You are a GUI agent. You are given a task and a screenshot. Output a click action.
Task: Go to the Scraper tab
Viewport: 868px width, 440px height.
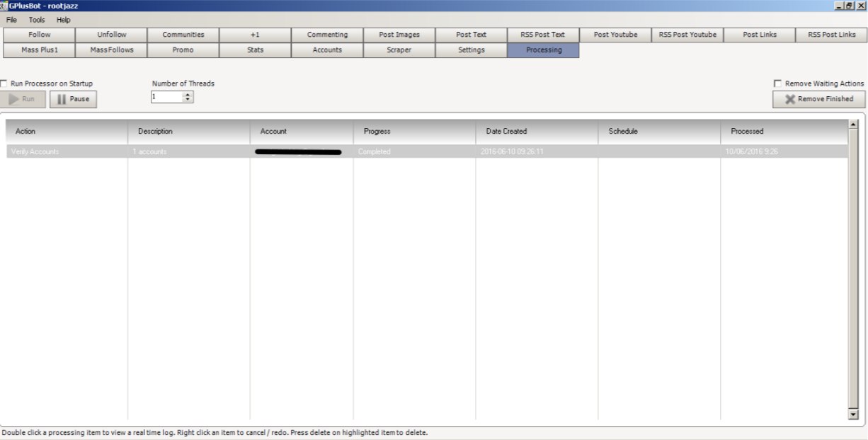pos(399,50)
